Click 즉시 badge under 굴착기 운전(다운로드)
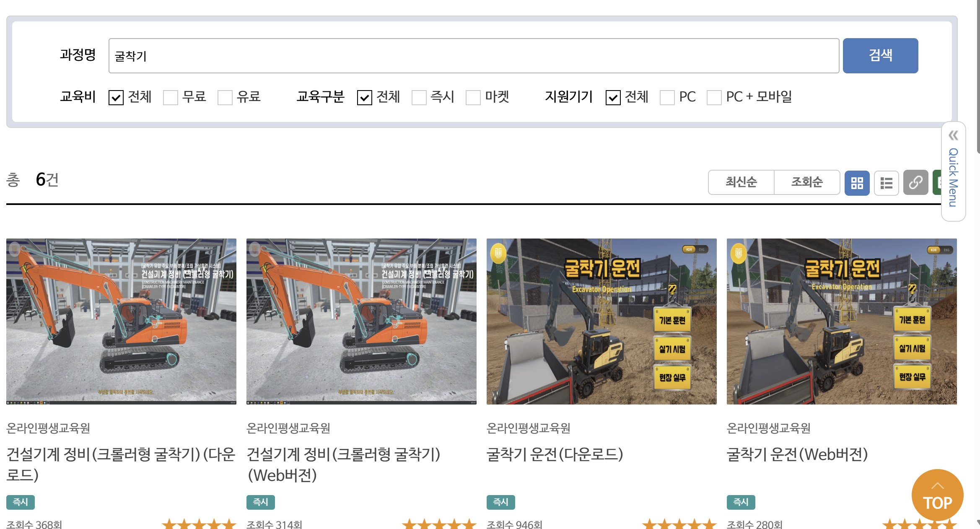This screenshot has width=980, height=529. point(500,502)
